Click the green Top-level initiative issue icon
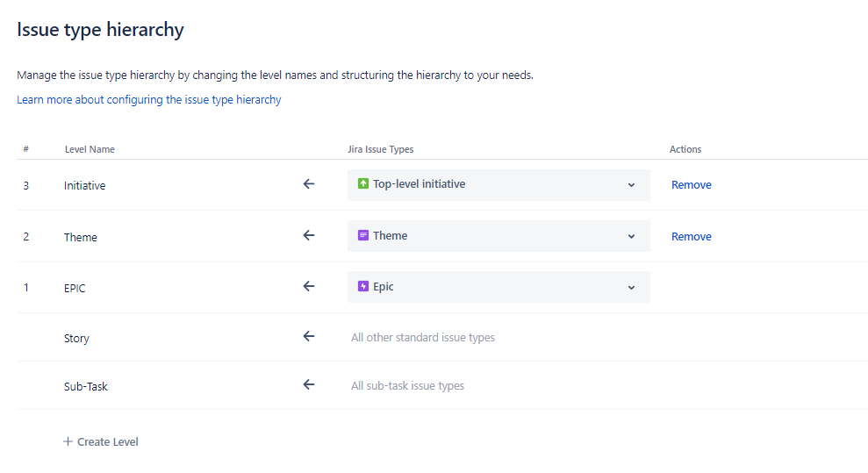The height and width of the screenshot is (473, 868). 363,183
